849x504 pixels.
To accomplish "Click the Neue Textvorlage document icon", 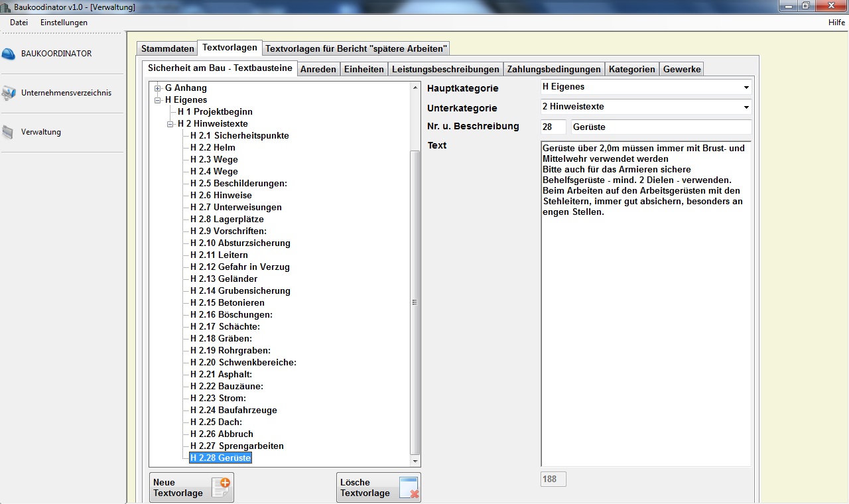I will [220, 487].
